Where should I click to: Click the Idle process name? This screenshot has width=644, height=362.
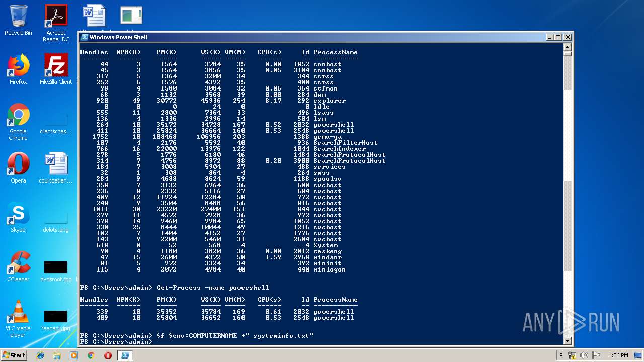[x=321, y=107]
